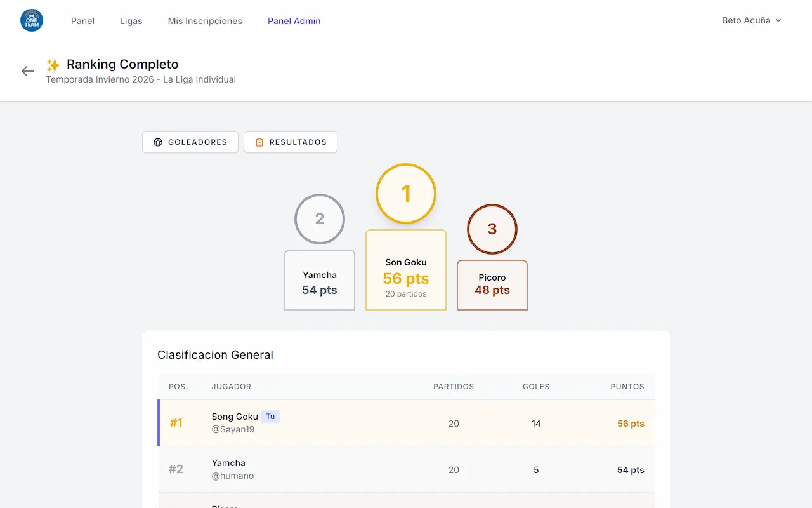
Task: Click Picoro's third place podium card
Action: pyautogui.click(x=492, y=285)
